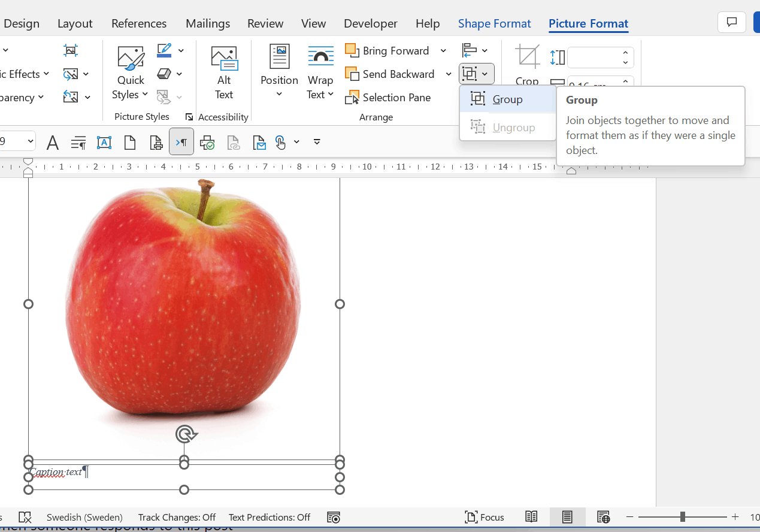Click the quick print checkmark icon
The image size is (760, 532).
click(x=207, y=143)
